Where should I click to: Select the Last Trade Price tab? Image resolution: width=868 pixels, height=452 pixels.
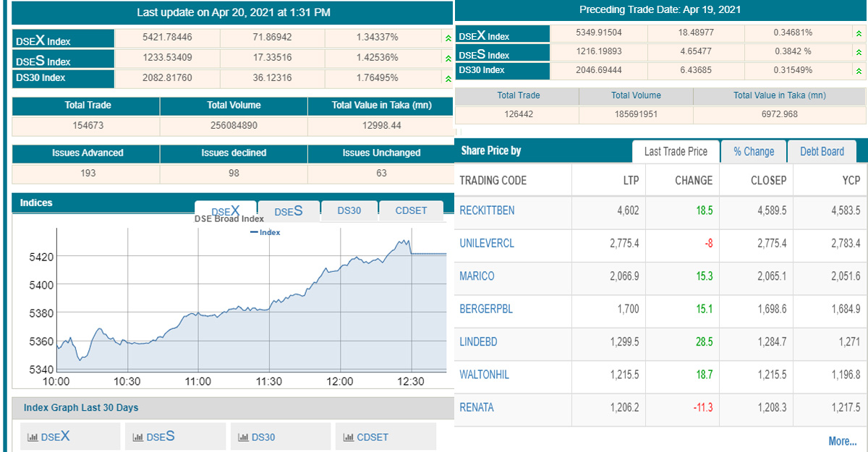[x=676, y=151]
